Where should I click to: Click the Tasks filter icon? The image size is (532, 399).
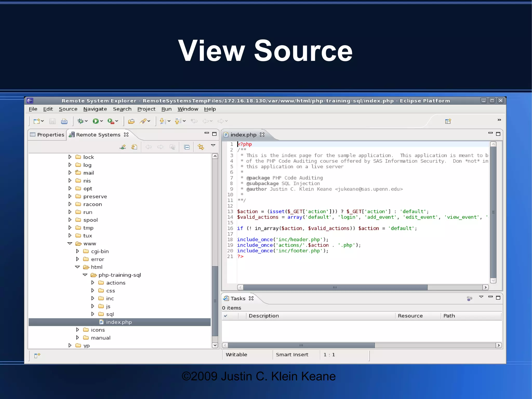[469, 298]
